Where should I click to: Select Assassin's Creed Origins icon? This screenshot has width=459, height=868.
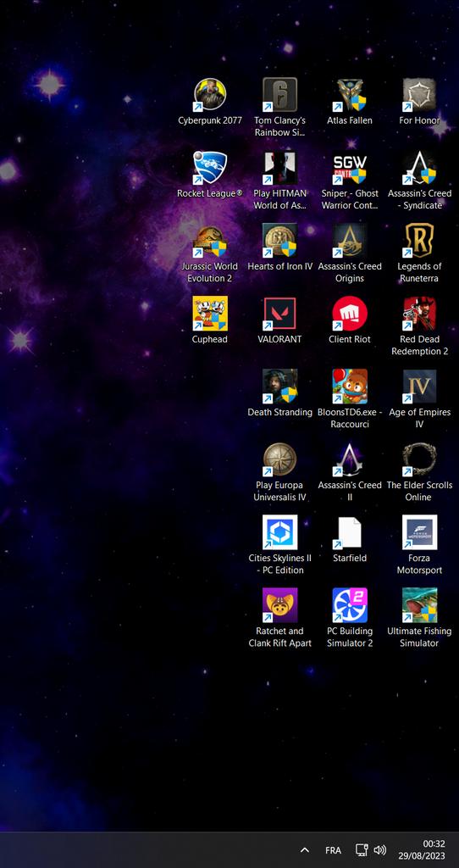(350, 241)
